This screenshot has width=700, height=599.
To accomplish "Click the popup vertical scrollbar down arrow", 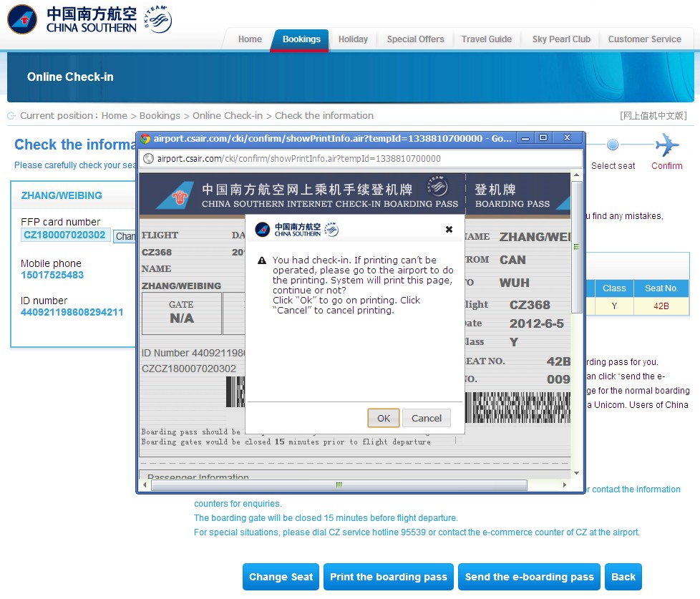I will pos(577,472).
